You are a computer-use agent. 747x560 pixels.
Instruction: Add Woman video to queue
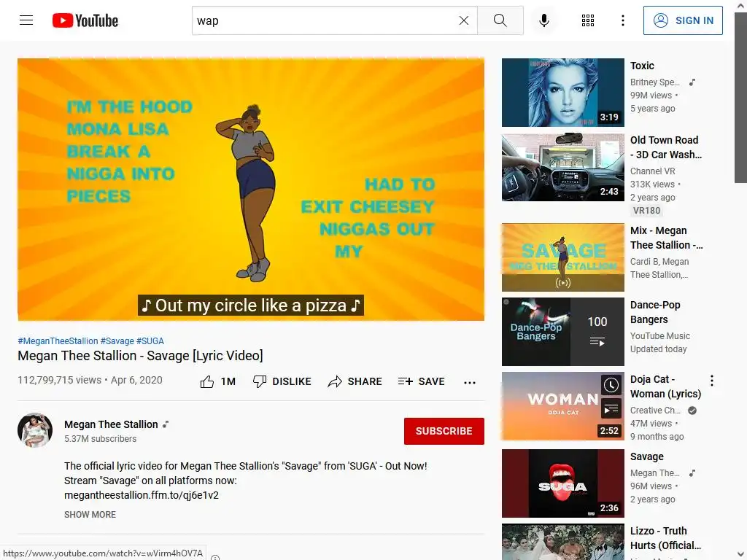pyautogui.click(x=611, y=409)
